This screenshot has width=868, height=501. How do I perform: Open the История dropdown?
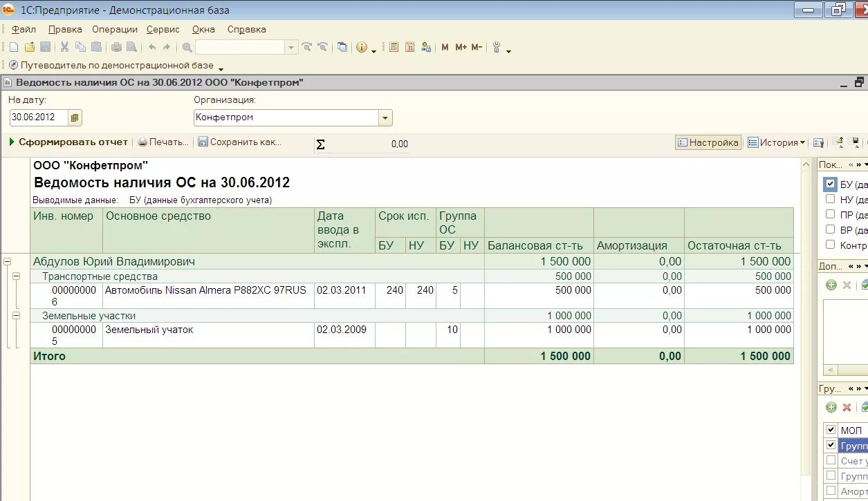click(x=777, y=142)
